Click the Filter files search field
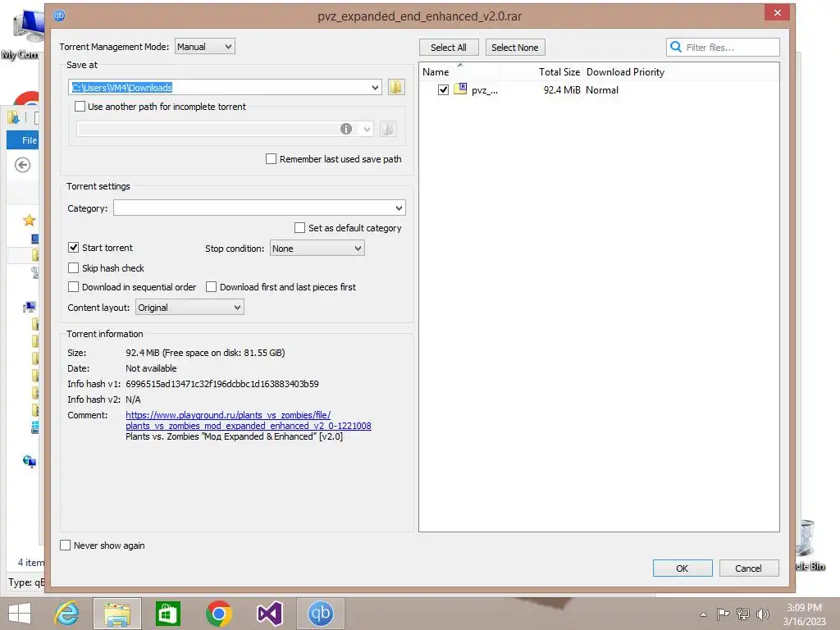This screenshot has width=840, height=630. (x=723, y=47)
